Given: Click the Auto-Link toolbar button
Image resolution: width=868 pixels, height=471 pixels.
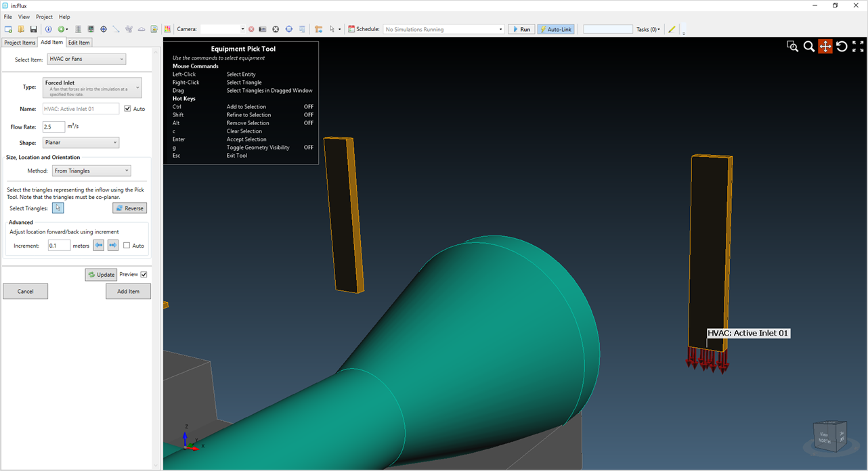Looking at the screenshot, I should point(555,29).
